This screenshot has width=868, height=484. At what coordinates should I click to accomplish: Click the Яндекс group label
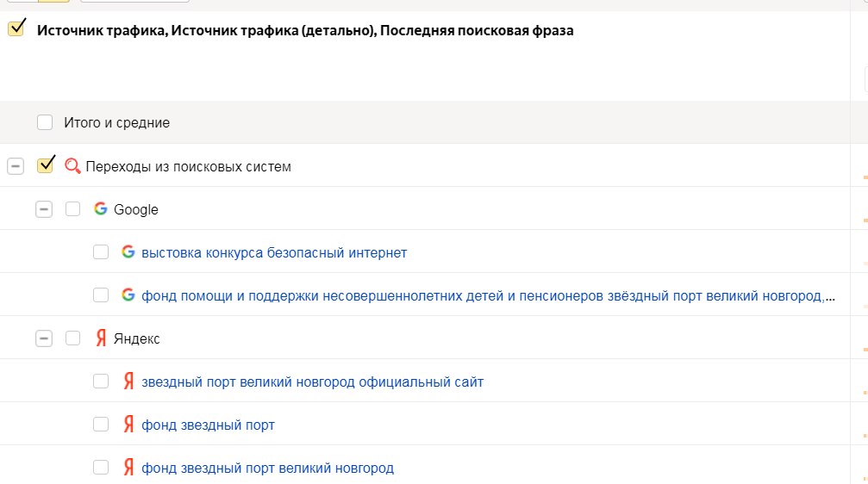click(x=137, y=338)
